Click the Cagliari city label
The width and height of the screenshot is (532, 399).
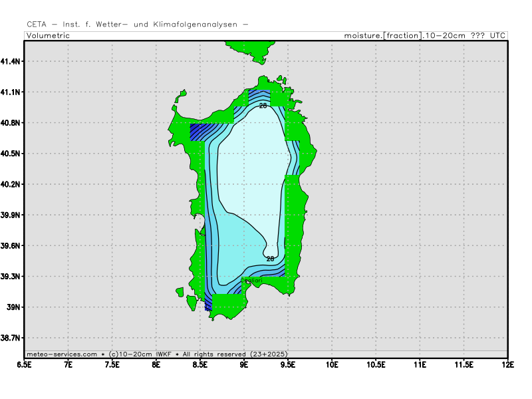tap(251, 281)
